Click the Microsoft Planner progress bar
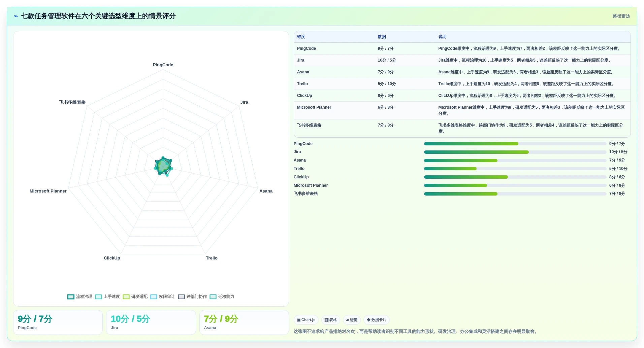Image resolution: width=644 pixels, height=348 pixels. point(515,185)
